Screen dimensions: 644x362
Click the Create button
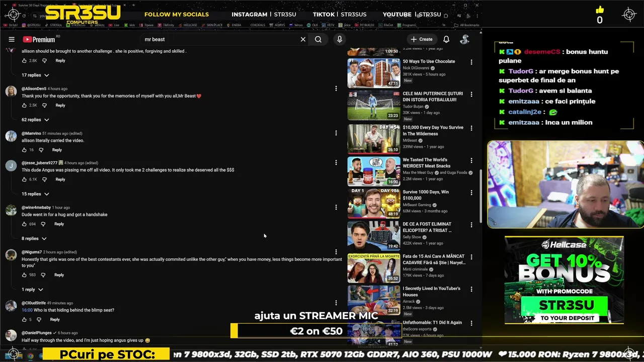point(422,39)
